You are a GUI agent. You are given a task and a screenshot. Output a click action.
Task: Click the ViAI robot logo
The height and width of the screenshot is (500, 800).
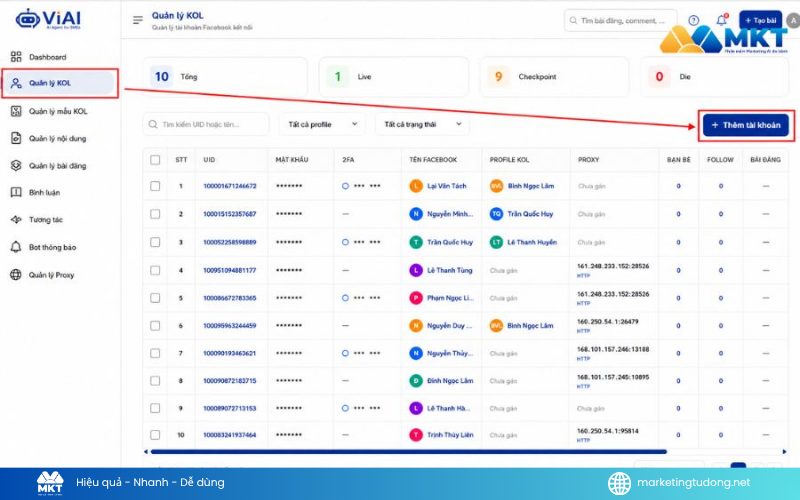click(x=27, y=19)
